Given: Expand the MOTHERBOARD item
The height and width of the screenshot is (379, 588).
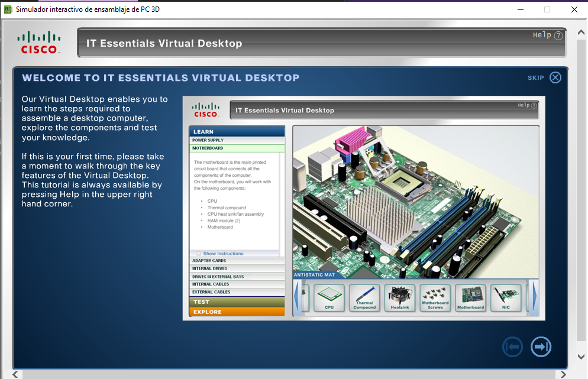Looking at the screenshot, I should click(x=237, y=148).
